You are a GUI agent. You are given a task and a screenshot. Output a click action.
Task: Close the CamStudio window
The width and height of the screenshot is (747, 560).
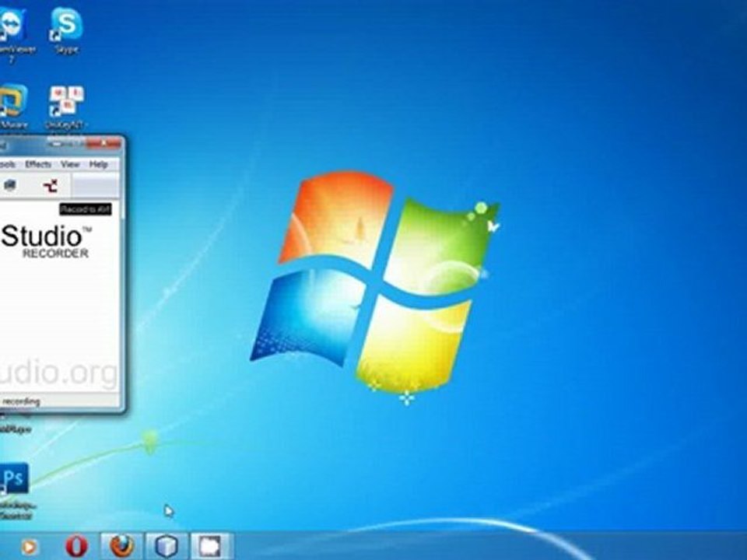coord(104,143)
